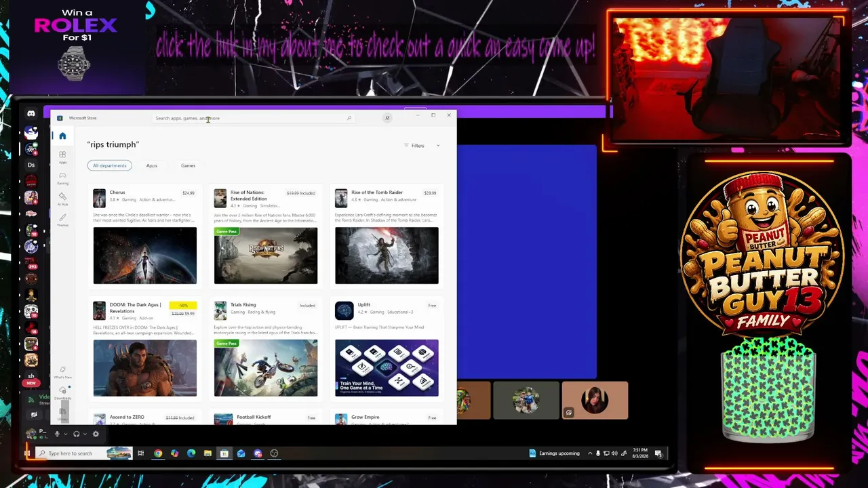Open the Uplift app listing title
The width and height of the screenshot is (868, 488).
click(x=364, y=305)
